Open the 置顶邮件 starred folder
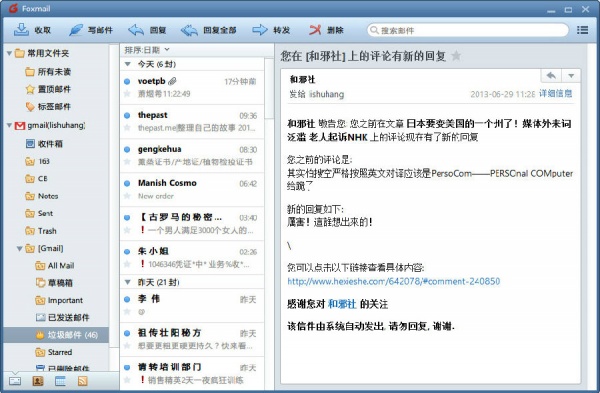Screen dimensions: 600x393 (48, 89)
